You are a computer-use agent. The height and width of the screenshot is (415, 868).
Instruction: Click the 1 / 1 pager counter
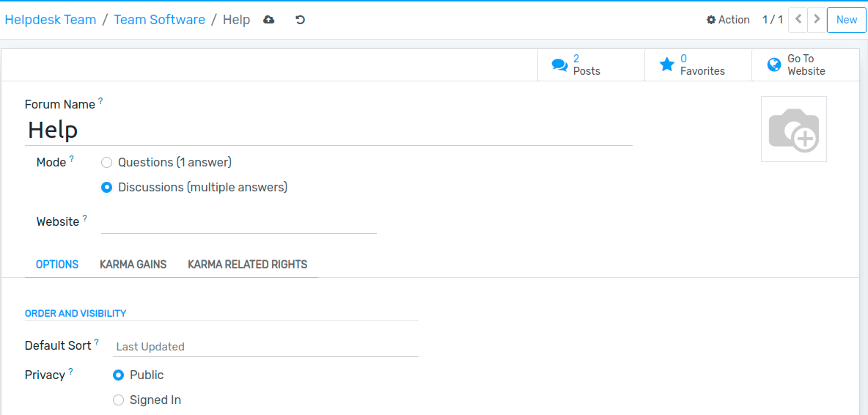(x=773, y=20)
